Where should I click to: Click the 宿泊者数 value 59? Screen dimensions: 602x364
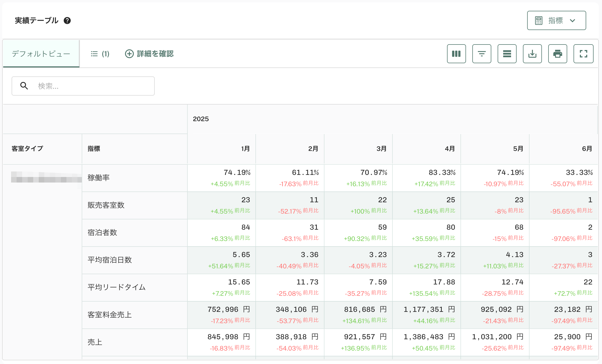click(x=382, y=227)
